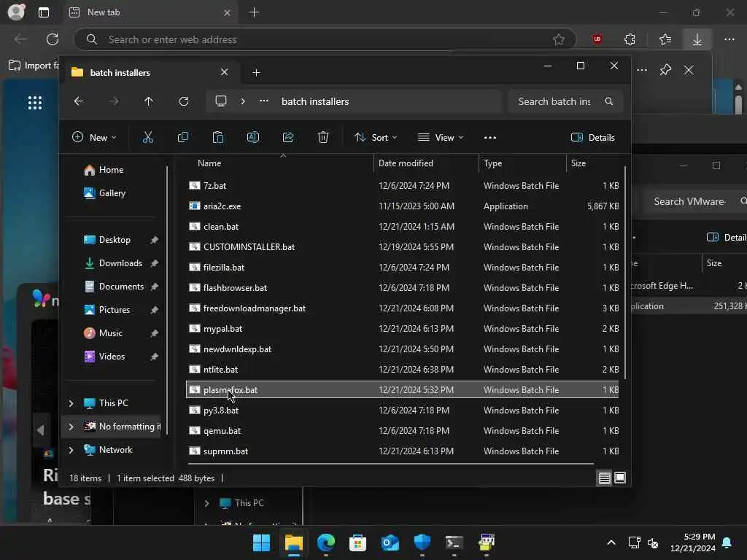Click the Copy icon in Explorer toolbar
Image resolution: width=747 pixels, height=560 pixels.
[183, 138]
